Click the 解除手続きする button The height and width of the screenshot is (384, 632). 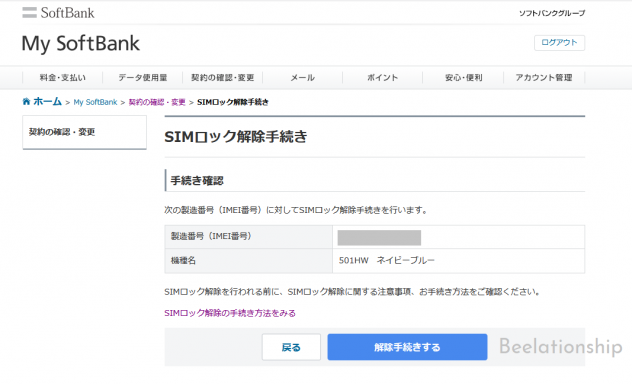point(407,347)
